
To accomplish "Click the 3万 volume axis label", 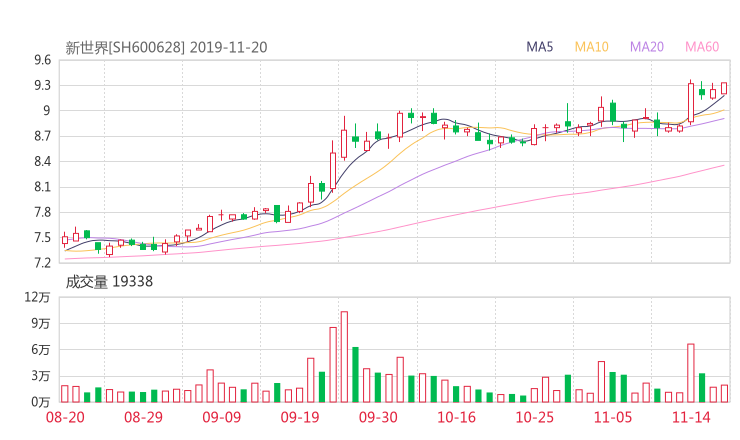I will (41, 376).
